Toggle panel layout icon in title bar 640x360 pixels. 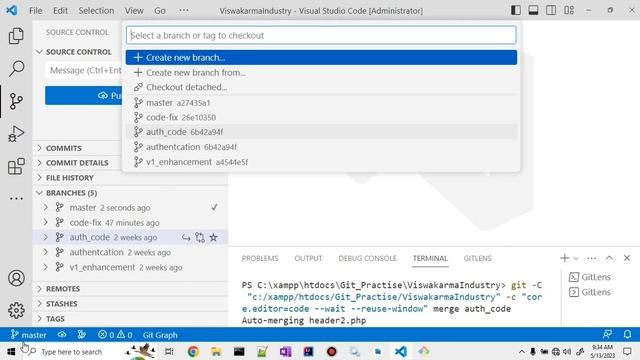pos(533,10)
